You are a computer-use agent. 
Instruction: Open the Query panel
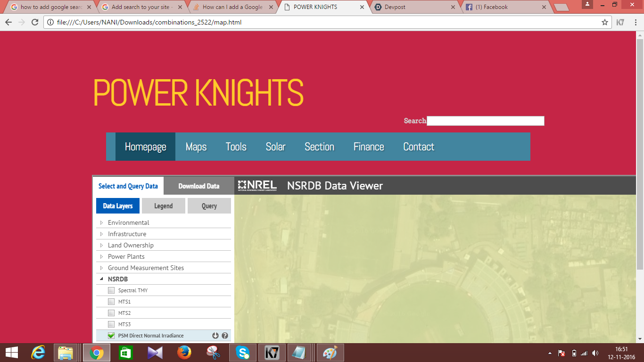pyautogui.click(x=209, y=206)
